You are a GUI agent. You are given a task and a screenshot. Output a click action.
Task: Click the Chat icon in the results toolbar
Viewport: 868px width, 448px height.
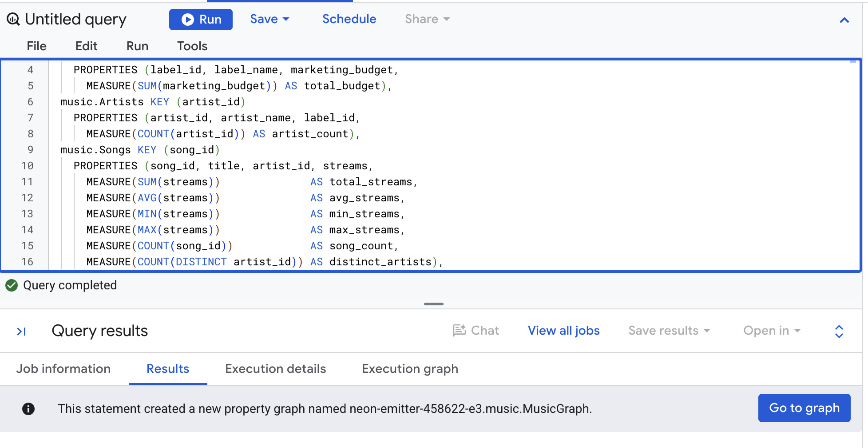coord(459,330)
